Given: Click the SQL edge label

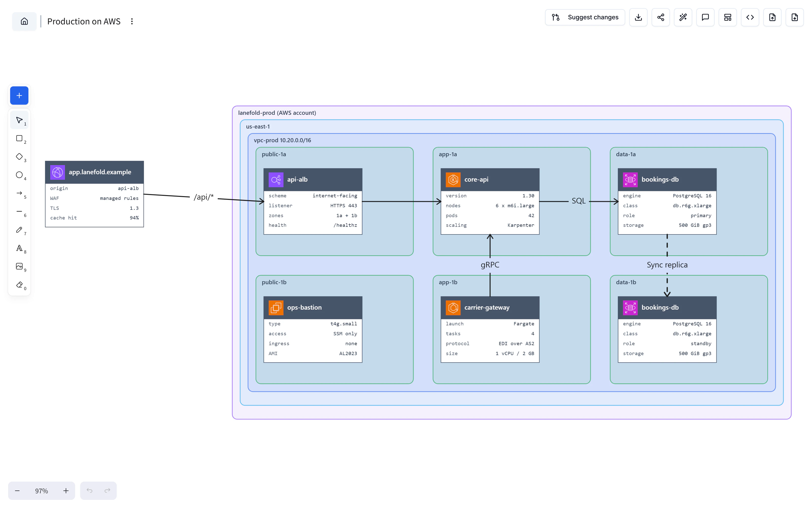Looking at the screenshot, I should click(579, 201).
